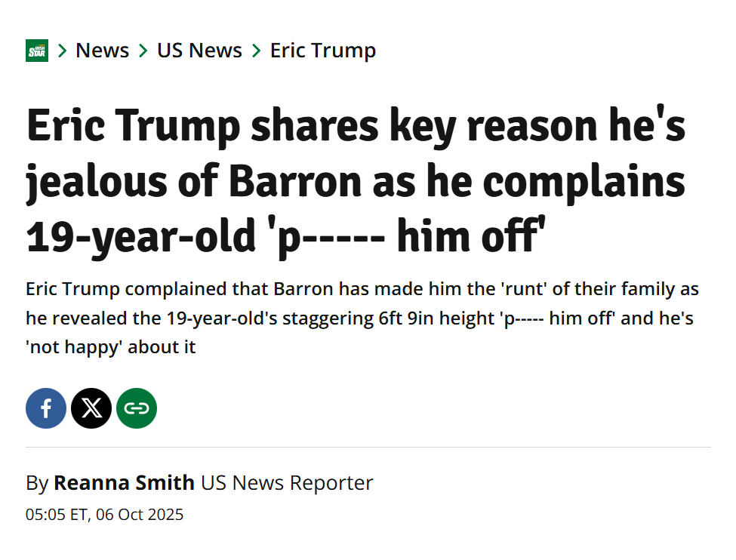Click the article headline's first line
Image resolution: width=736 pixels, height=560 pixels.
pos(356,127)
